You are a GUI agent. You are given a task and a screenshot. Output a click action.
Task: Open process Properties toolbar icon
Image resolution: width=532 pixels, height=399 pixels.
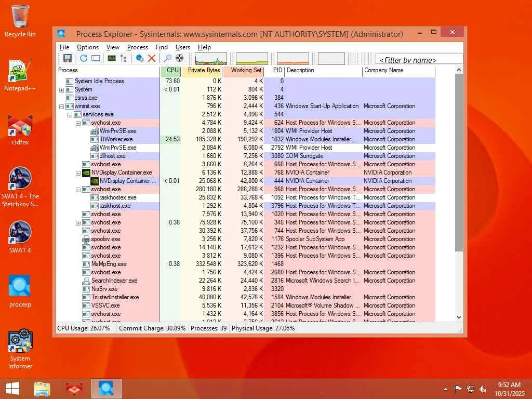(x=139, y=58)
